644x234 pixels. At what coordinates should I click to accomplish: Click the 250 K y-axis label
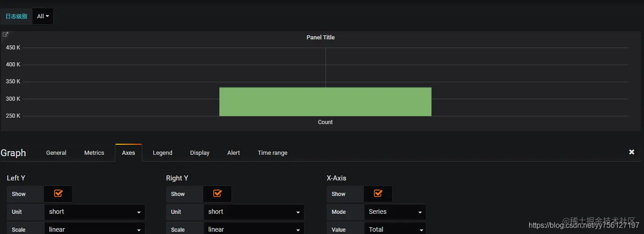pyautogui.click(x=13, y=116)
